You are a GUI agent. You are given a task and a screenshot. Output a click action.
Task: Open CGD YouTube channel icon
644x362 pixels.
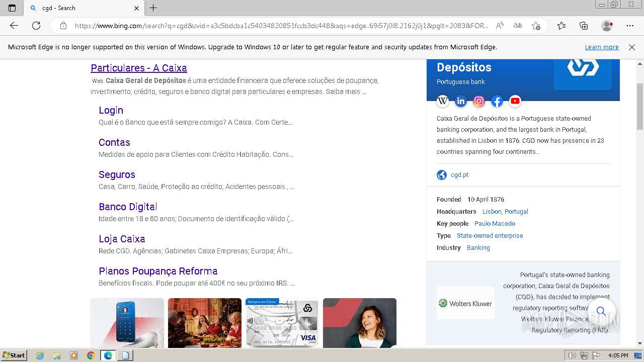coord(515,101)
